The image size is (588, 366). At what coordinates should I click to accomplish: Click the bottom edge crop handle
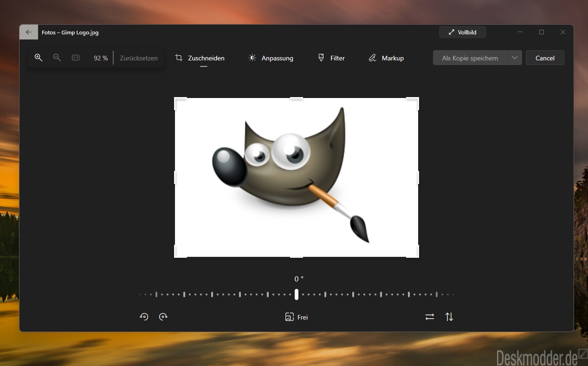click(297, 256)
